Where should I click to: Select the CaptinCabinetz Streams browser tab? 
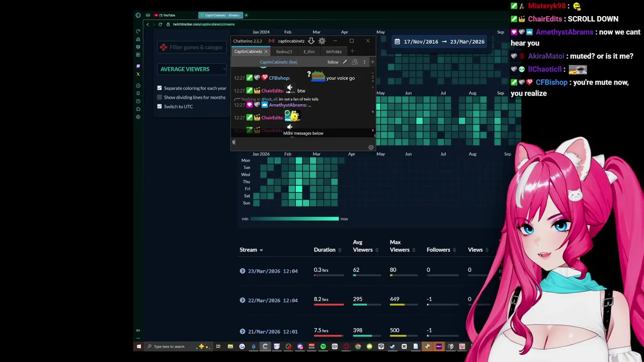[220, 15]
